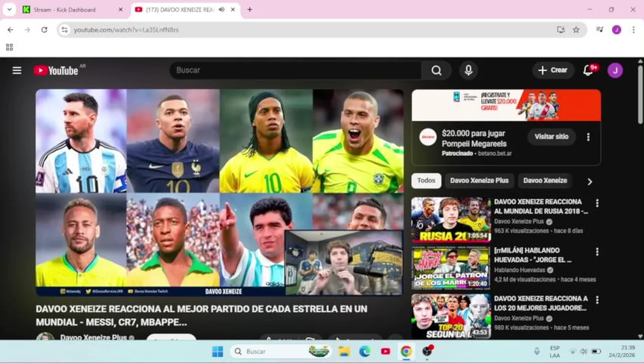
Task: Close the Kick Dashboard tab
Action: (x=120, y=10)
